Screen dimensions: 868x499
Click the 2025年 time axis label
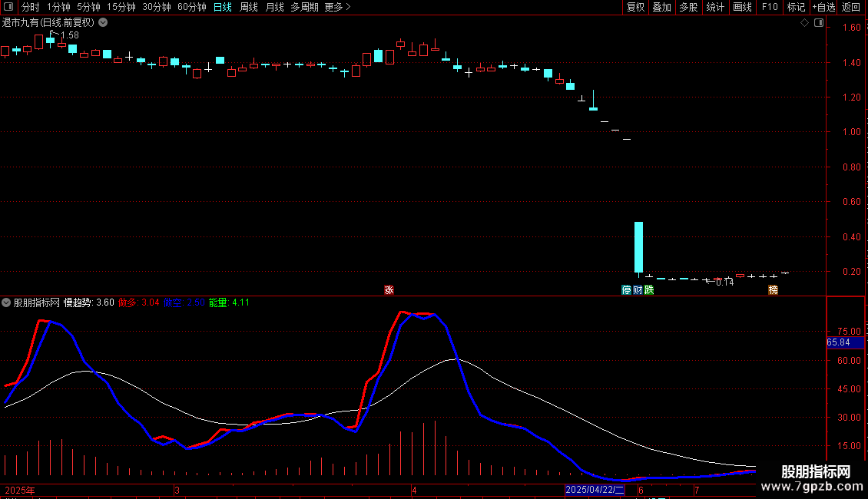point(20,490)
